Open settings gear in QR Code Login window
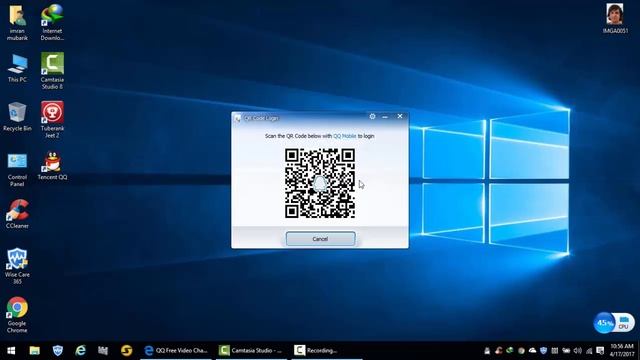 point(372,116)
